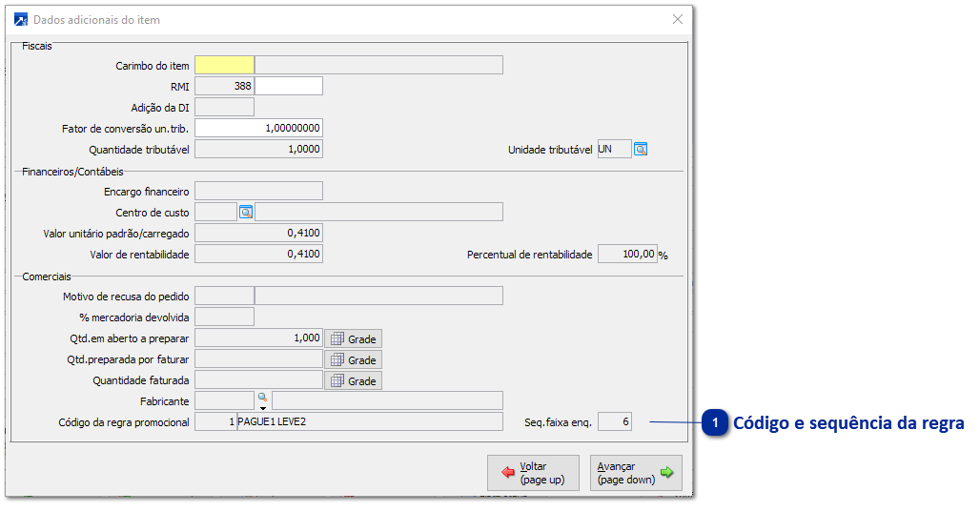Click the PAGUE1 LEVE2 rule description field

tap(370, 421)
